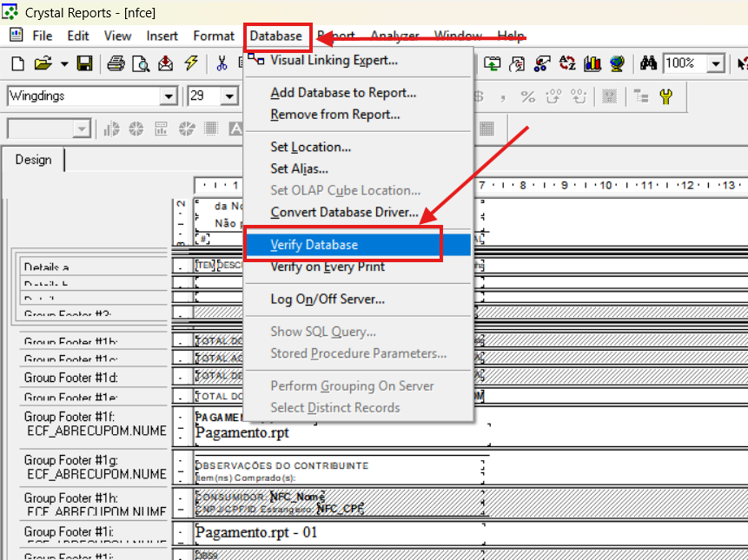Open the Insert menu
Image resolution: width=748 pixels, height=560 pixels.
[162, 36]
